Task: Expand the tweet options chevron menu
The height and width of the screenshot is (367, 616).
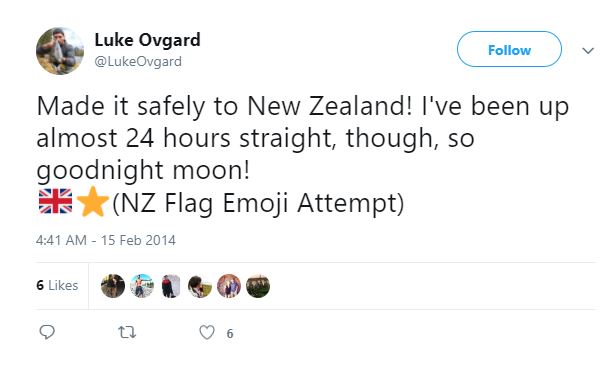Action: click(x=588, y=50)
